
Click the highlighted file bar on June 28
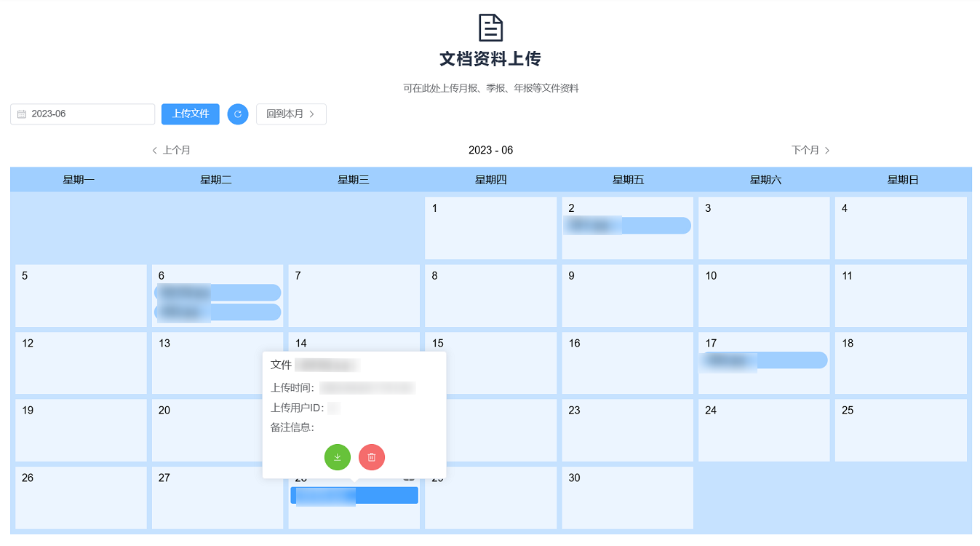[x=354, y=495]
